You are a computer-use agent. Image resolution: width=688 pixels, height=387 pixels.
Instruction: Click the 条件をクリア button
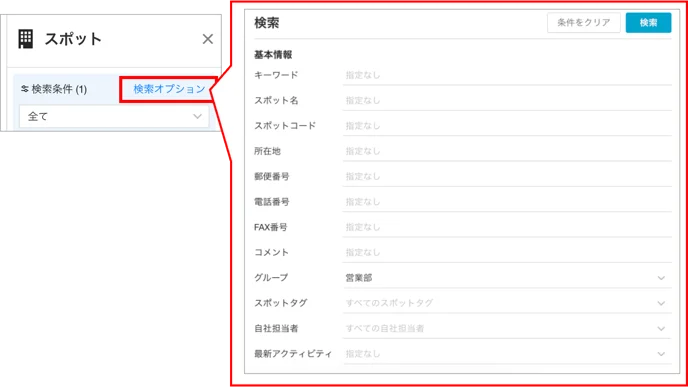(x=584, y=22)
